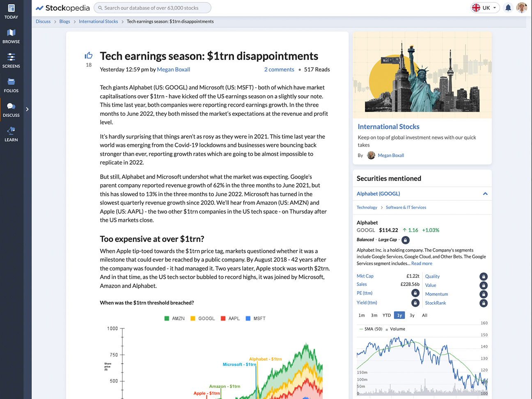Open Megan Boxall link in blog card
This screenshot has width=532, height=399.
point(391,155)
